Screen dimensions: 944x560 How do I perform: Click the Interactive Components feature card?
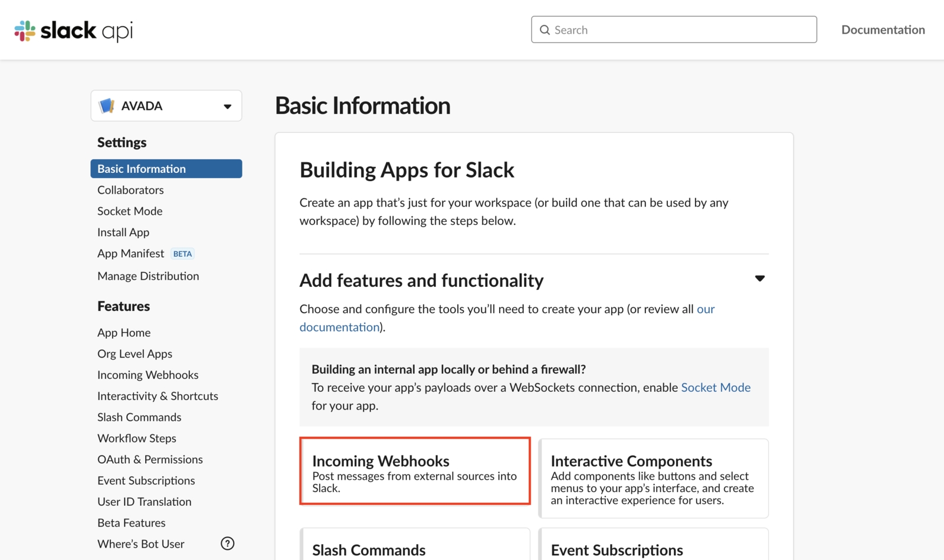coord(653,479)
